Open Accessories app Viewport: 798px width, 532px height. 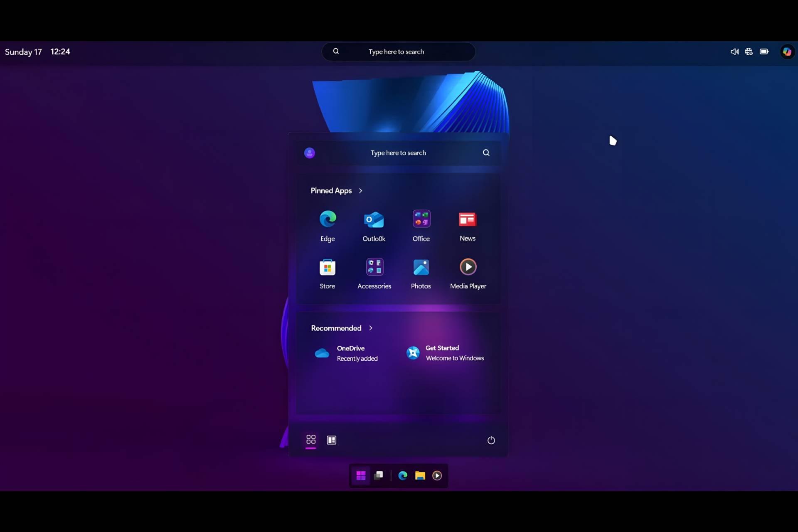pyautogui.click(x=374, y=273)
